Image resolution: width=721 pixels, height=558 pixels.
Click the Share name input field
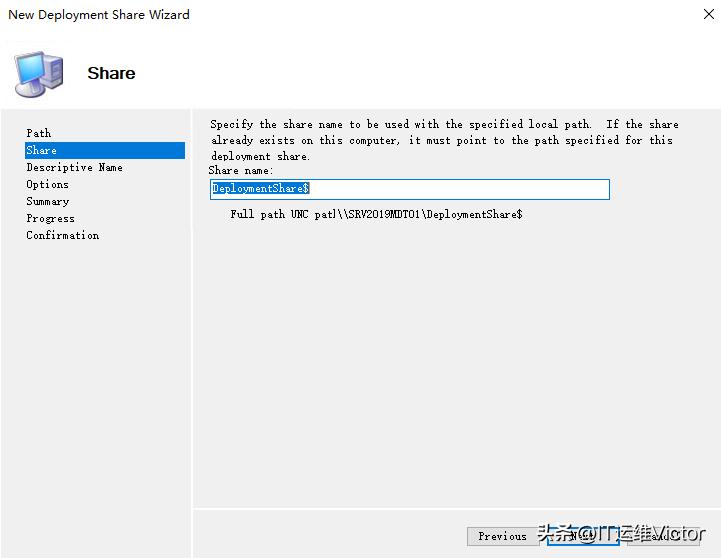(x=410, y=189)
